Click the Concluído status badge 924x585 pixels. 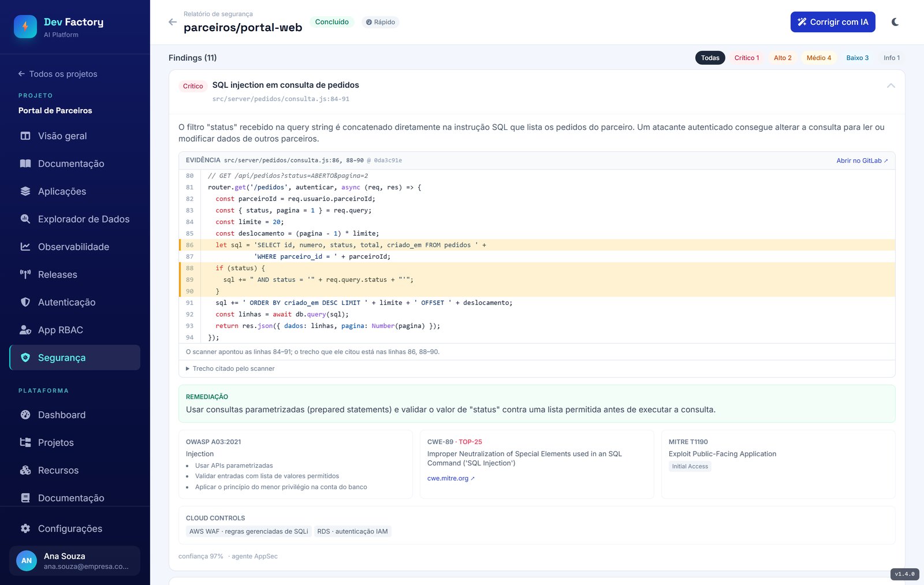click(x=332, y=22)
